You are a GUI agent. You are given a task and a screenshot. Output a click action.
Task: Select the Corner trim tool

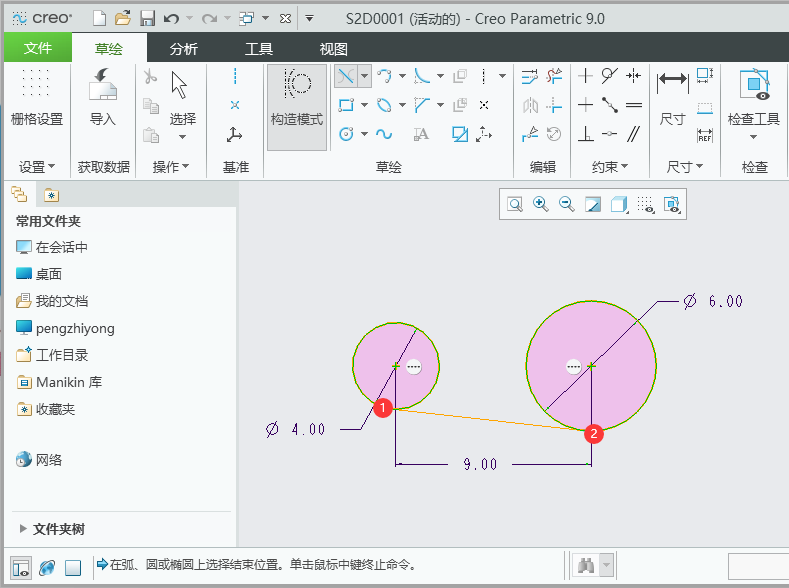(554, 105)
